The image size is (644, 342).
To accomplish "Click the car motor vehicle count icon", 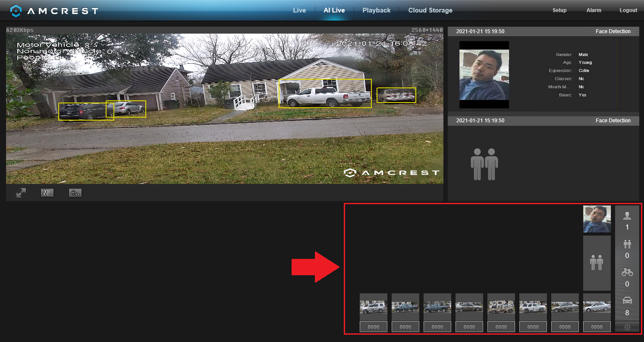I will click(x=627, y=301).
